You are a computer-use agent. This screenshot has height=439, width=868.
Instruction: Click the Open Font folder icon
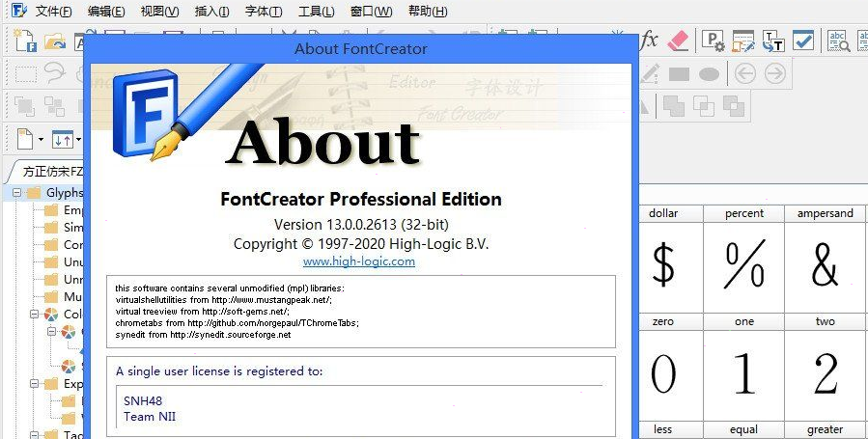point(55,41)
